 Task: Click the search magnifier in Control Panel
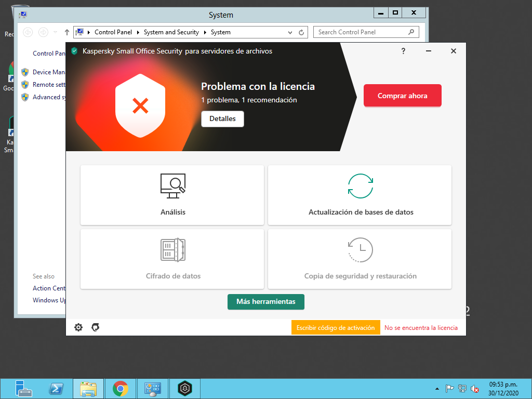pyautogui.click(x=411, y=32)
